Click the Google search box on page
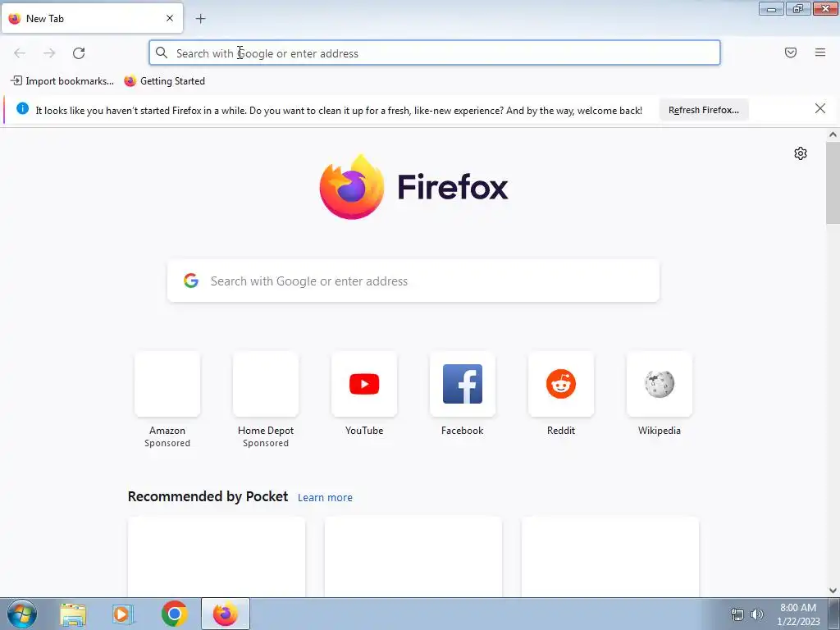Image resolution: width=840 pixels, height=630 pixels. point(413,281)
